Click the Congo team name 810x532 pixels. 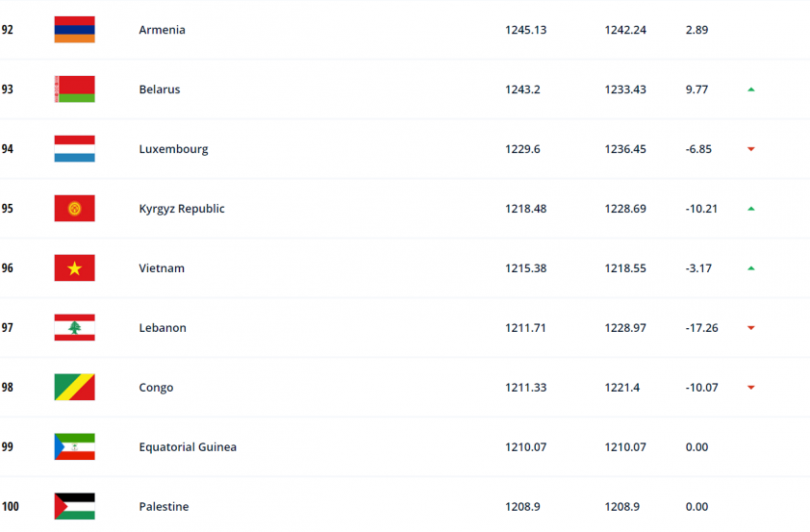point(156,388)
